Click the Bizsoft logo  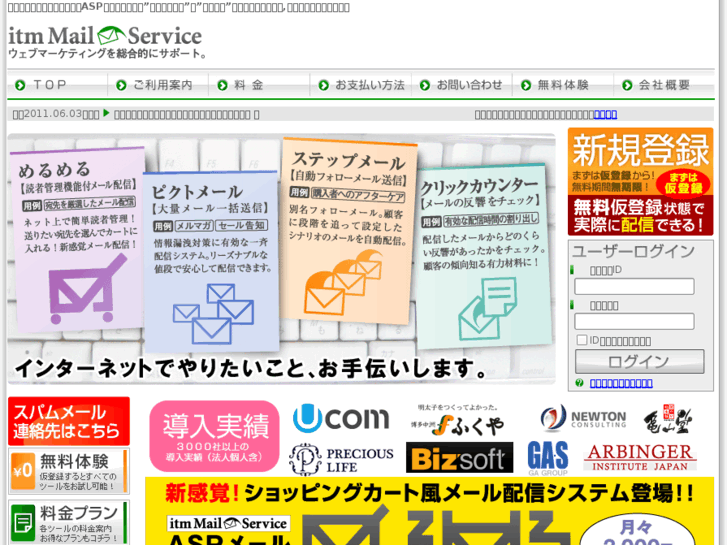[x=459, y=457]
